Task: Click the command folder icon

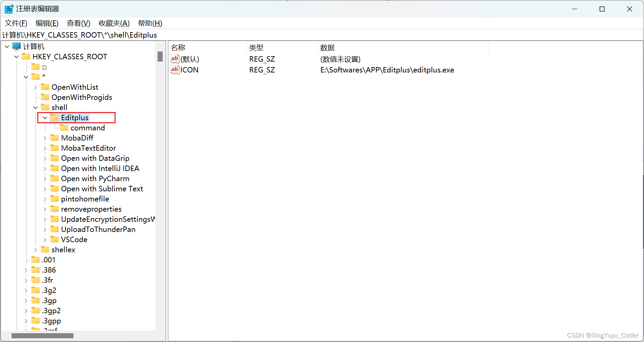Action: click(64, 127)
